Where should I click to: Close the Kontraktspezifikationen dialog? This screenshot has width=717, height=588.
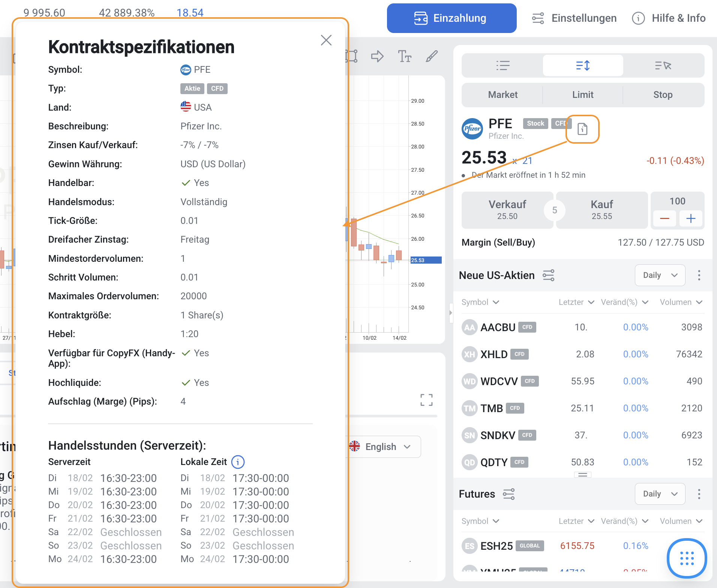pyautogui.click(x=326, y=40)
